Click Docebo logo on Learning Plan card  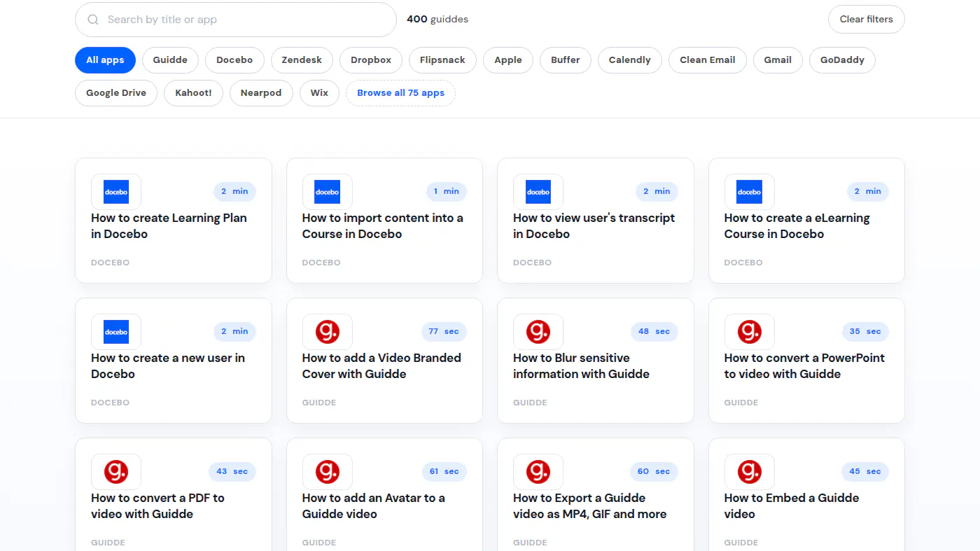coord(116,192)
